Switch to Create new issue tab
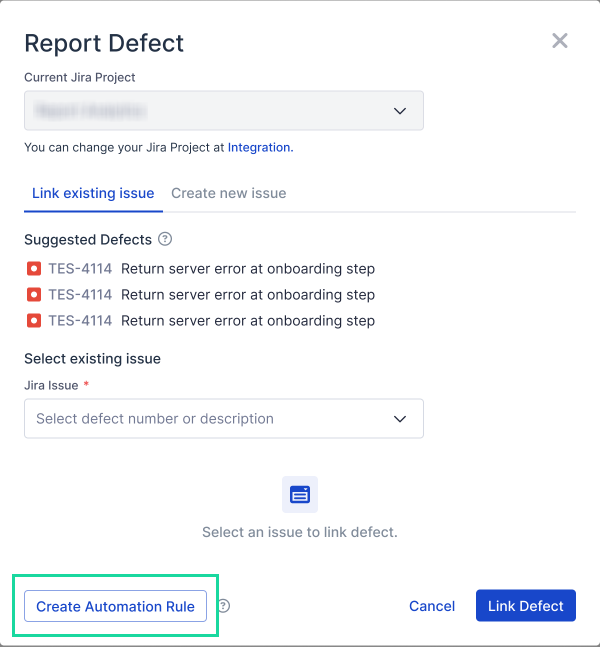The image size is (600, 647). [229, 193]
